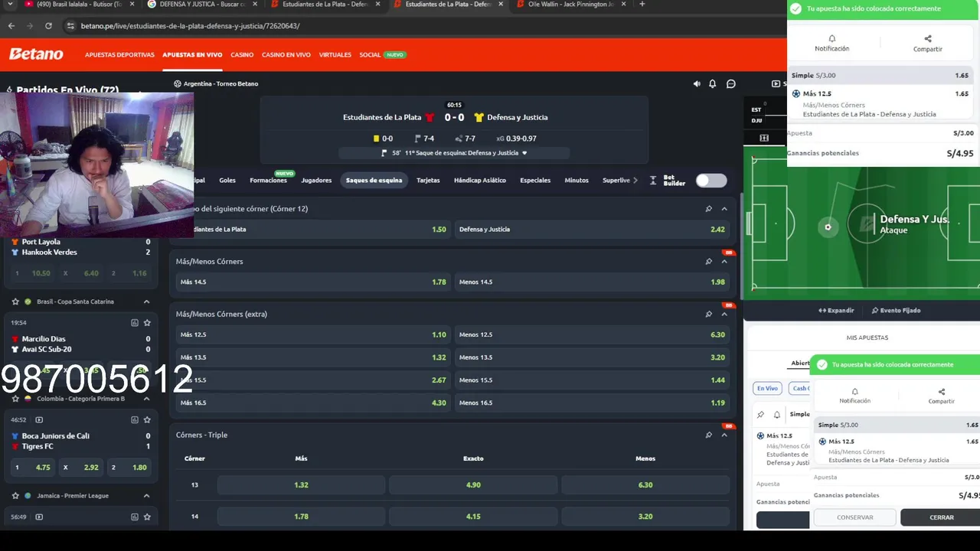Viewport: 980px width, 551px height.
Task: Click Compartir in the lower bet confirmation
Action: click(941, 396)
